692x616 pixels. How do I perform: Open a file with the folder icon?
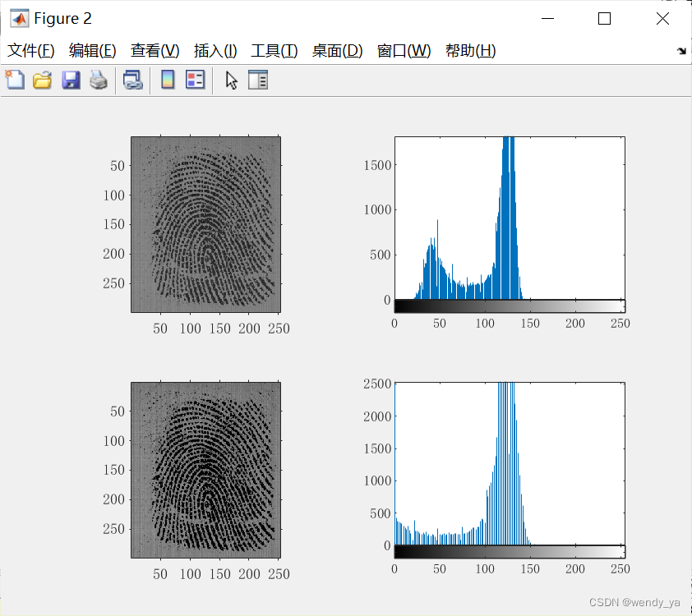(43, 80)
